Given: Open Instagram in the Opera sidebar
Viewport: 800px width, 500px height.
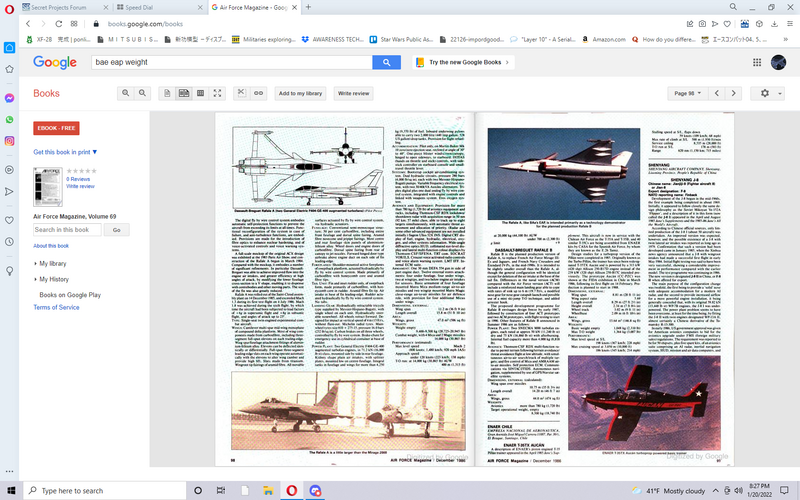Looking at the screenshot, I should click(9, 141).
